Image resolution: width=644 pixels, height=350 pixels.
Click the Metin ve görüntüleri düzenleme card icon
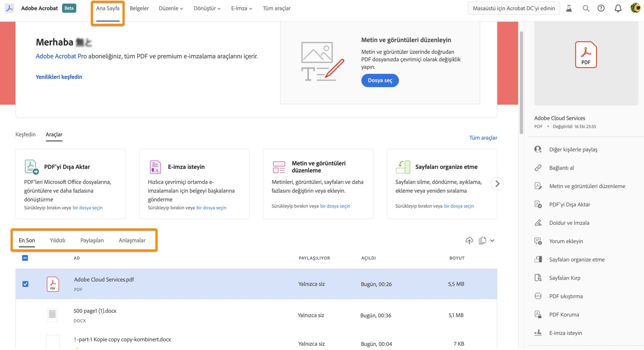(279, 167)
